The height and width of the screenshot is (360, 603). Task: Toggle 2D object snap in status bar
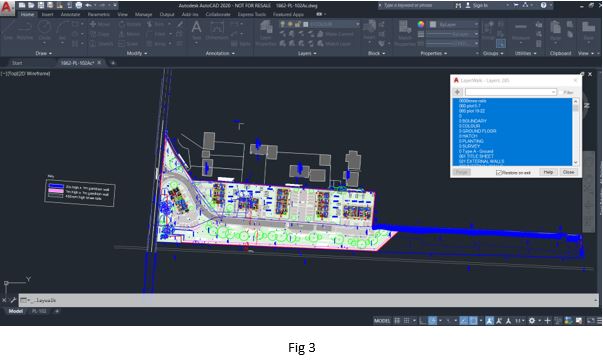point(474,320)
